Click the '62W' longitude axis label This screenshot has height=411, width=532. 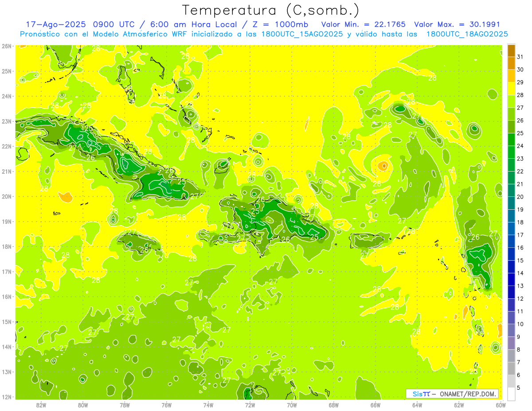(459, 405)
